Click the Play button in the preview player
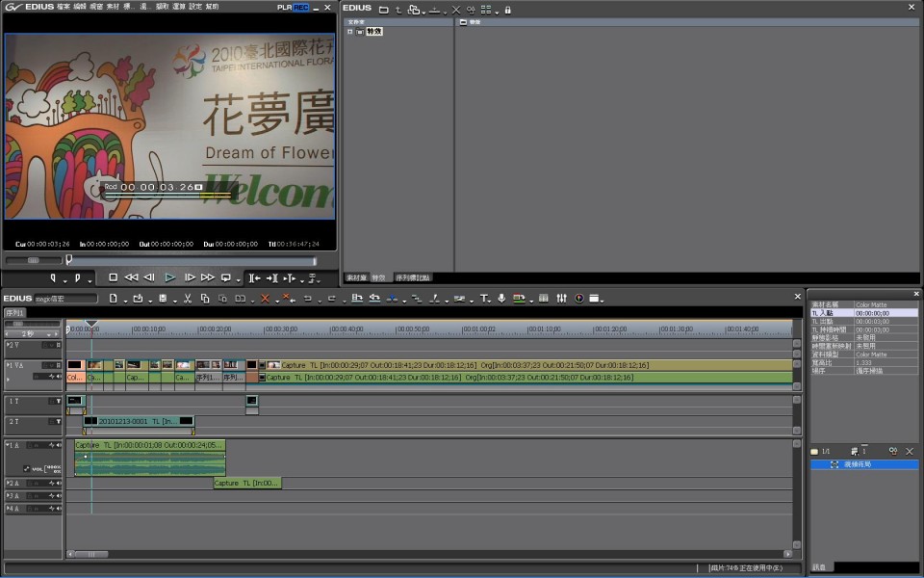The image size is (924, 578). pos(170,277)
